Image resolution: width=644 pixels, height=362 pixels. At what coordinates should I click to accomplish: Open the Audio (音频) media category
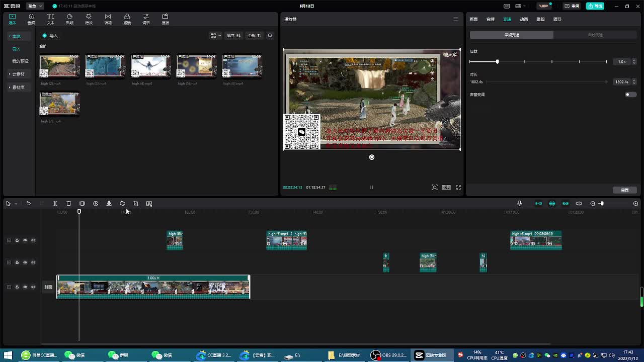click(31, 19)
